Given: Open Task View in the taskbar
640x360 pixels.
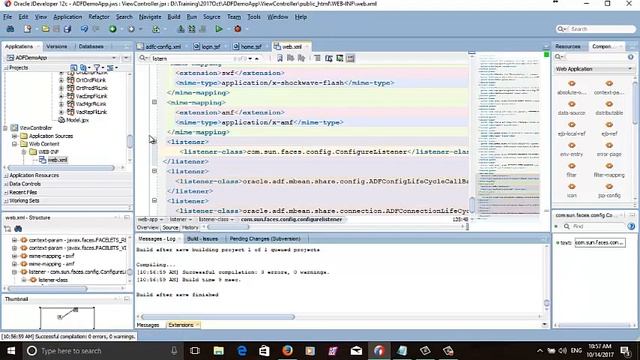Looking at the screenshot, I should 195,351.
